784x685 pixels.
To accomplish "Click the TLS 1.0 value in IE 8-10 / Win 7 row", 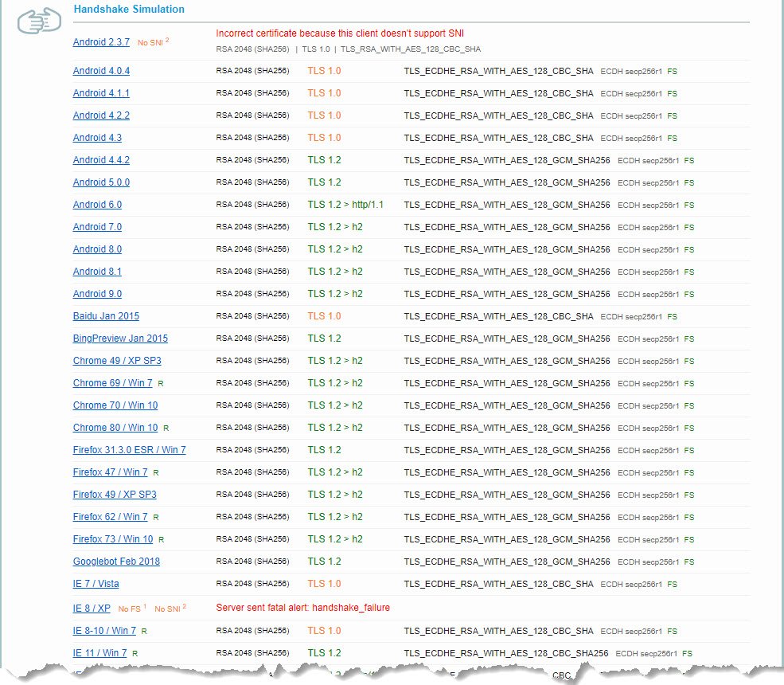I will (324, 631).
